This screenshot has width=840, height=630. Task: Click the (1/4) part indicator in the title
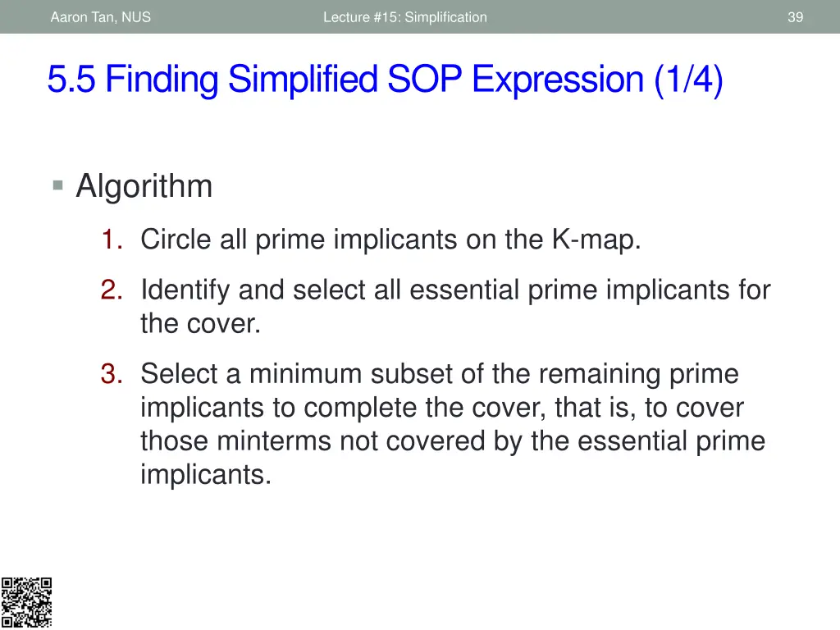point(688,80)
